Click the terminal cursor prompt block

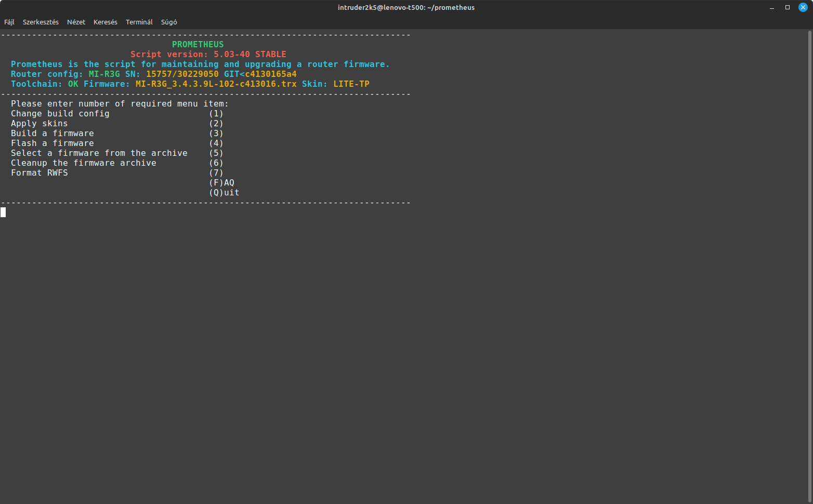click(3, 212)
